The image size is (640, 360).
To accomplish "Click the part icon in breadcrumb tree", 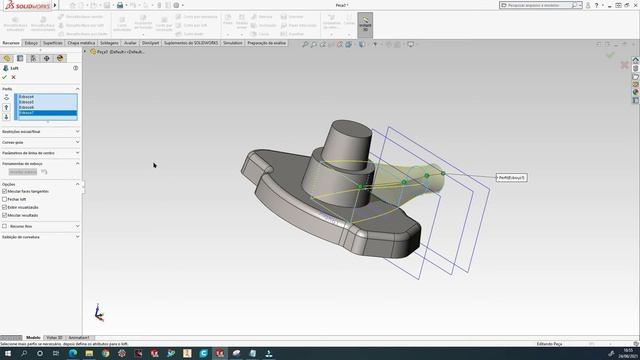I will [x=93, y=52].
